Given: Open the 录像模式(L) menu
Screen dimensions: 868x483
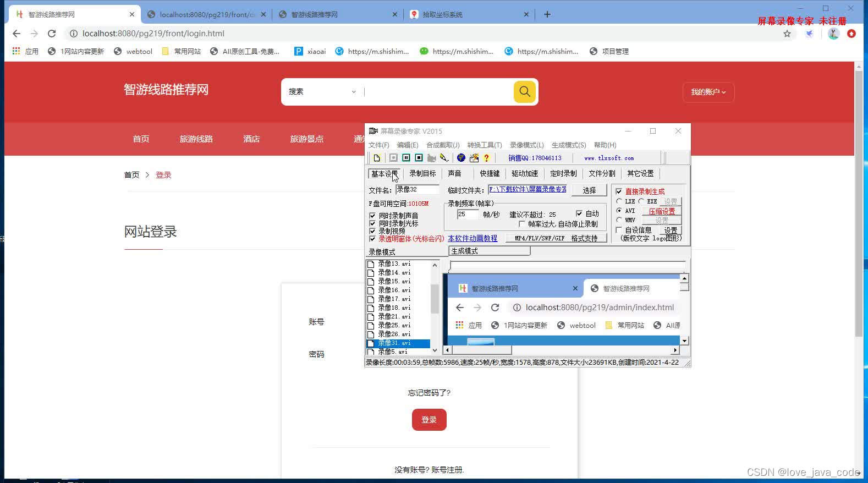Looking at the screenshot, I should pyautogui.click(x=526, y=145).
